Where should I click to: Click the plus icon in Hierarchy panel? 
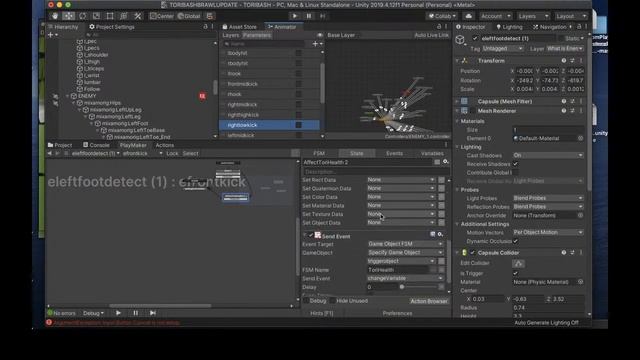(51, 35)
